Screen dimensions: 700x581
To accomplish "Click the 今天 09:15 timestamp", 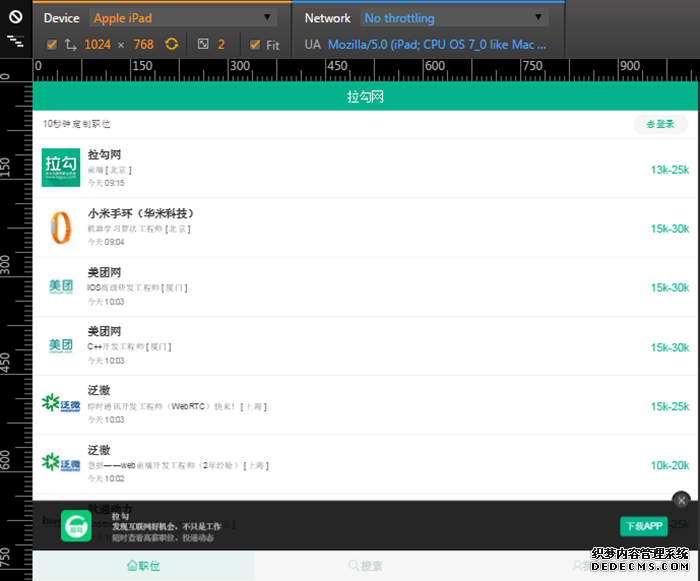I will pyautogui.click(x=106, y=183).
